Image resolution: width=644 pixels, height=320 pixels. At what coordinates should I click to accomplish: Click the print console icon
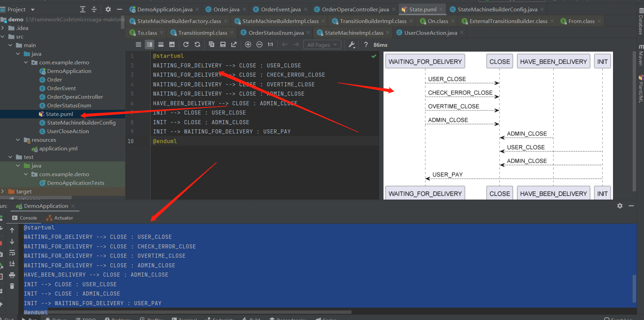[x=12, y=275]
